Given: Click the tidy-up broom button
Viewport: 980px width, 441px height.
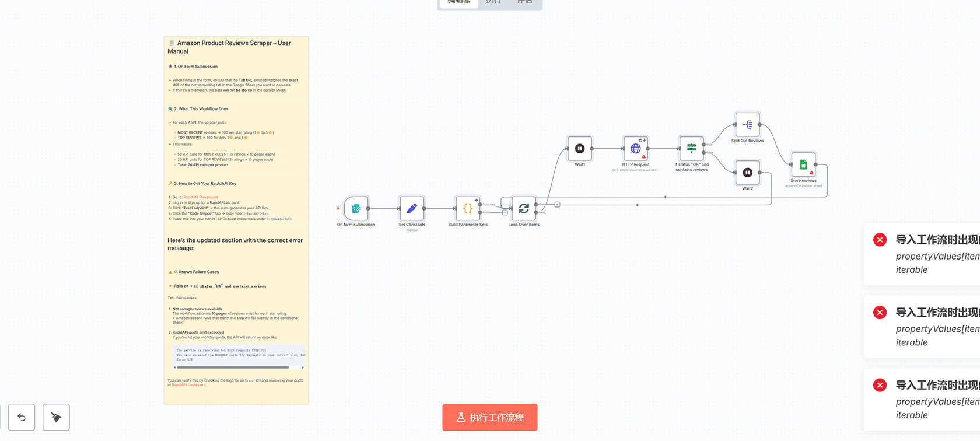Looking at the screenshot, I should 57,417.
